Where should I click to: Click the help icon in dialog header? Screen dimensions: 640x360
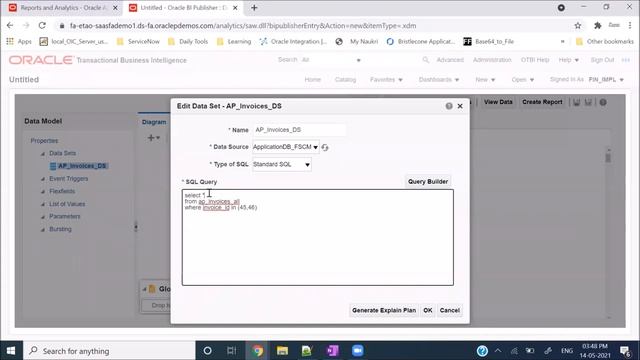tap(449, 106)
